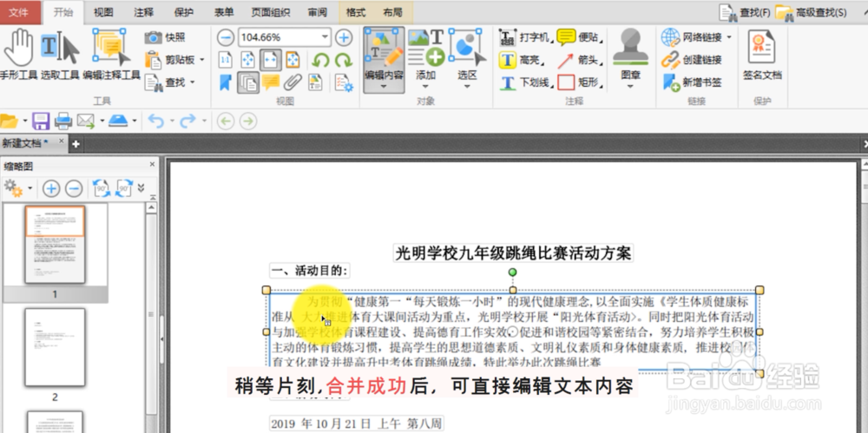Screen dimensions: 868x433
Task: Open the 审阅 tab
Action: (317, 12)
